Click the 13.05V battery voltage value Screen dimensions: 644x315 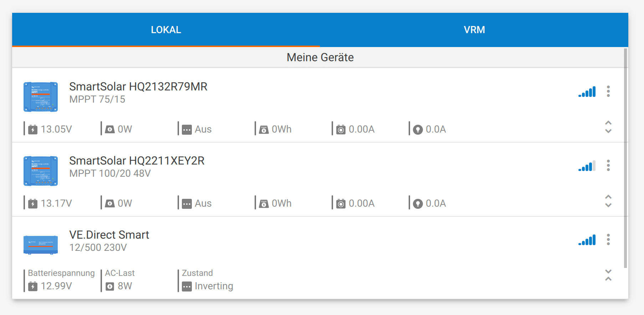coord(56,129)
